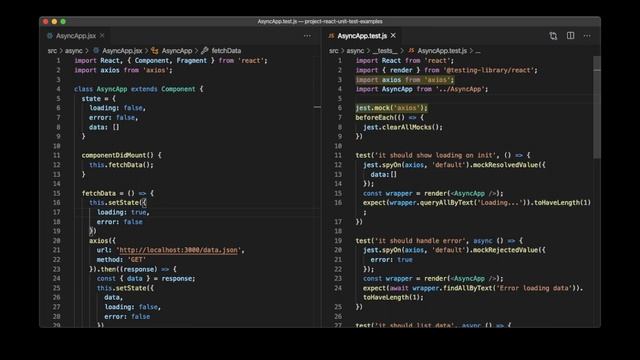Click the React icon on AsyncApp.jsx tab

50,36
